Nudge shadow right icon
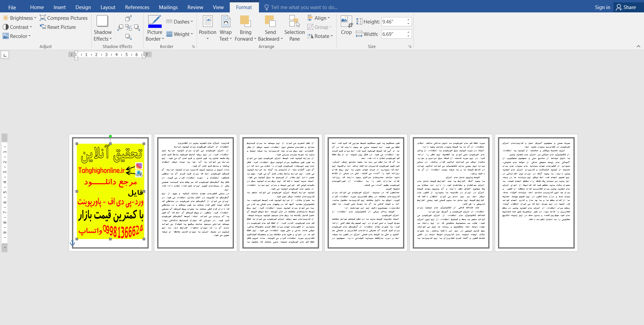This screenshot has width=644, height=325. coord(137,28)
